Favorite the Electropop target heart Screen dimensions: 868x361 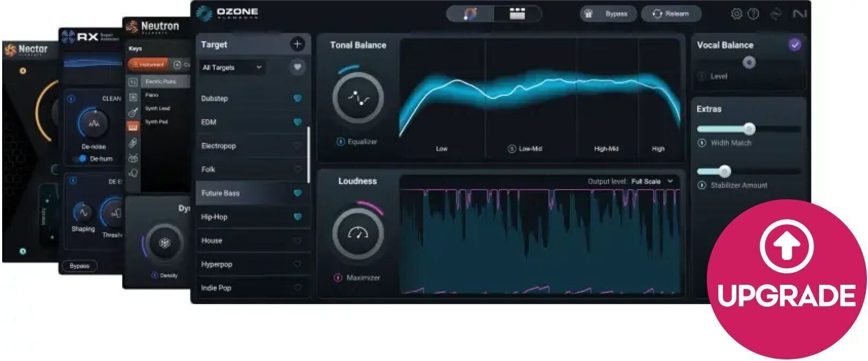point(297,146)
